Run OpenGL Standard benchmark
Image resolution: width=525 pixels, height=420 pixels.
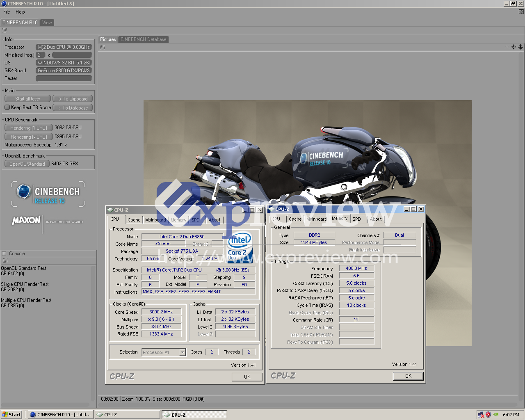click(x=27, y=164)
